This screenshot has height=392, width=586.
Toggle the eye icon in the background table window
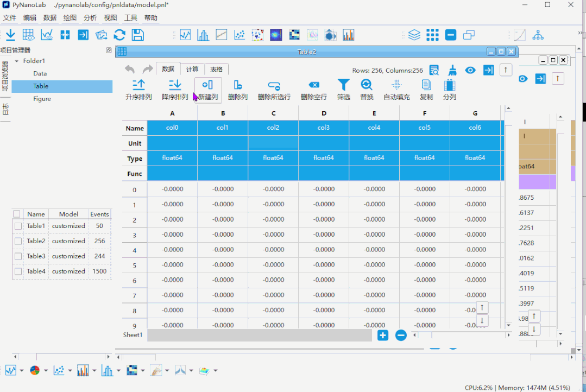coord(523,79)
